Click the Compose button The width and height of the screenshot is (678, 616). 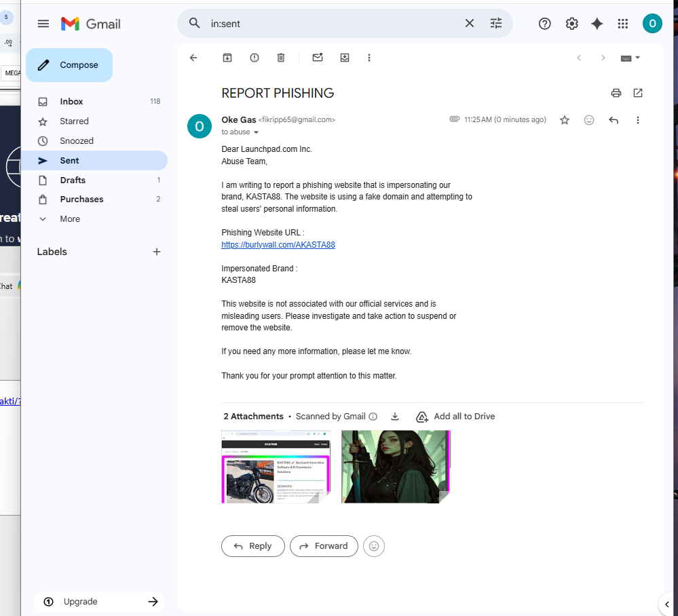point(69,65)
